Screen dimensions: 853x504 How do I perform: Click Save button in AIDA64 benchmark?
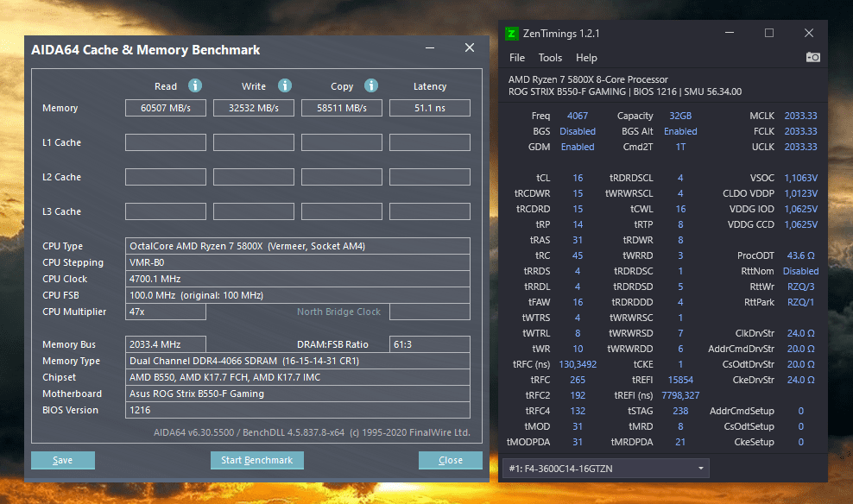(x=62, y=460)
